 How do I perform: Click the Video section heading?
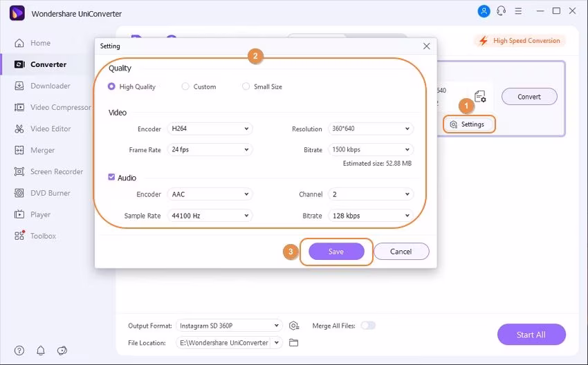[x=118, y=113]
